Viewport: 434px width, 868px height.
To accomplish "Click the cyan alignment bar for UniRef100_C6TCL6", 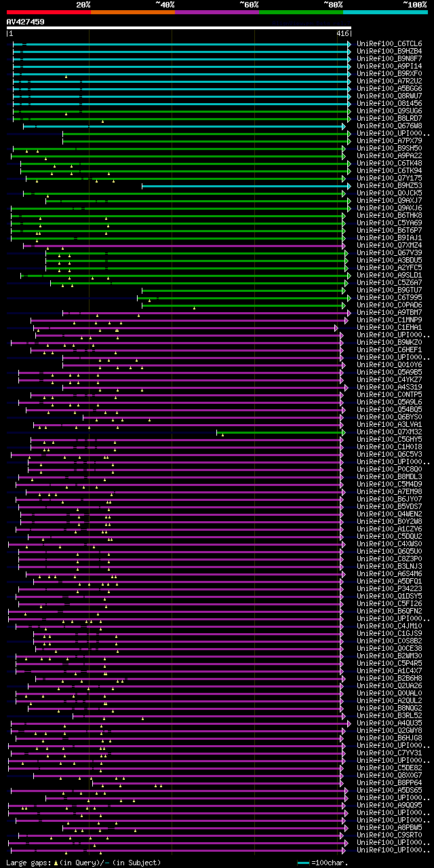I will click(x=182, y=44).
